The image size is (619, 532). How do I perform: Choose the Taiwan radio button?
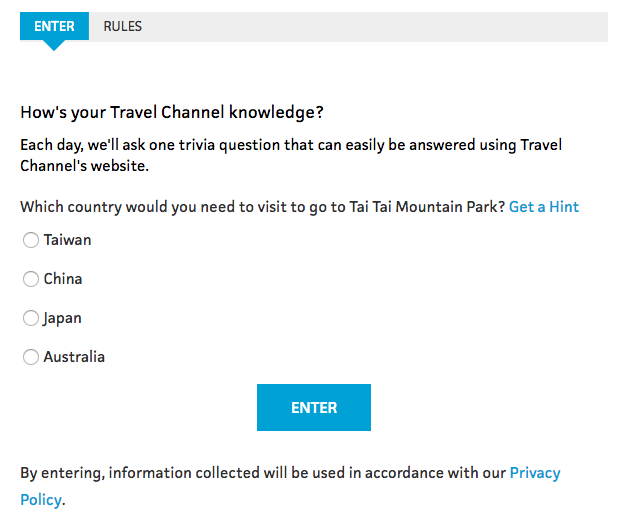(x=31, y=240)
